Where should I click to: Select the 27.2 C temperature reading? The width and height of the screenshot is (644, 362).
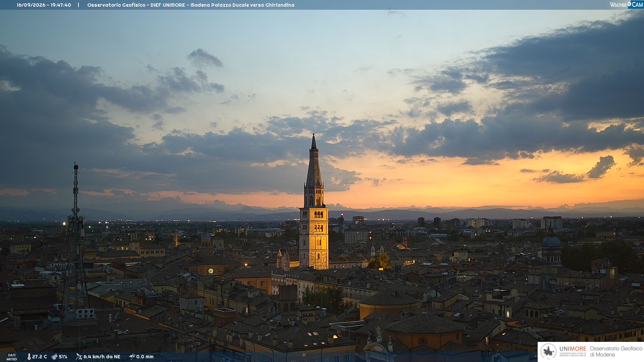(40, 357)
